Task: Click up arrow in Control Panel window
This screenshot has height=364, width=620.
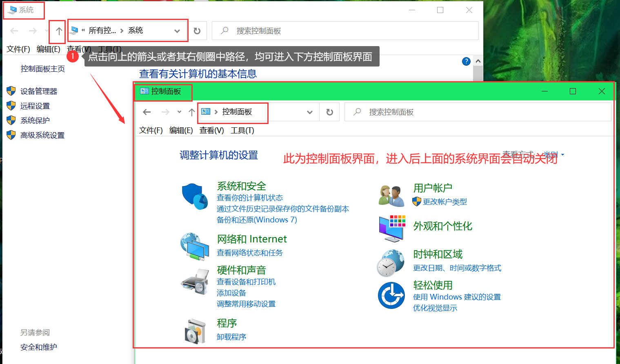Action: coord(191,112)
